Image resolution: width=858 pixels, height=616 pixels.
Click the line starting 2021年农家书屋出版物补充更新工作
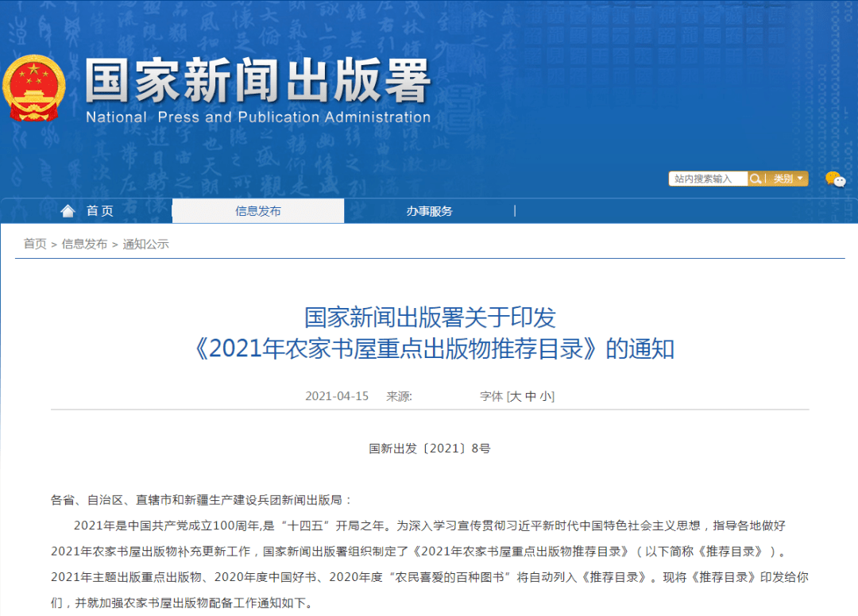418,552
